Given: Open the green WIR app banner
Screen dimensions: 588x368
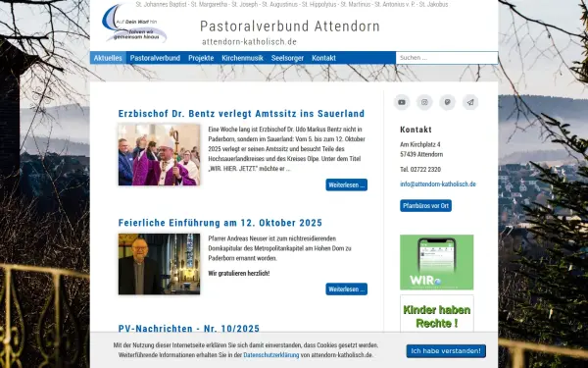Looking at the screenshot, I should coord(437,262).
